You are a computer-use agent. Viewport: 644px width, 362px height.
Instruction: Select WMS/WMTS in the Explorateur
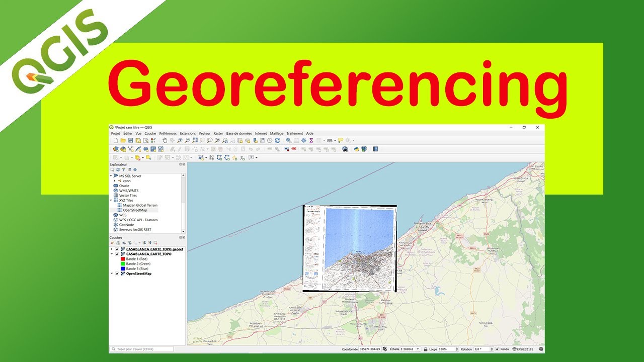[x=129, y=191]
